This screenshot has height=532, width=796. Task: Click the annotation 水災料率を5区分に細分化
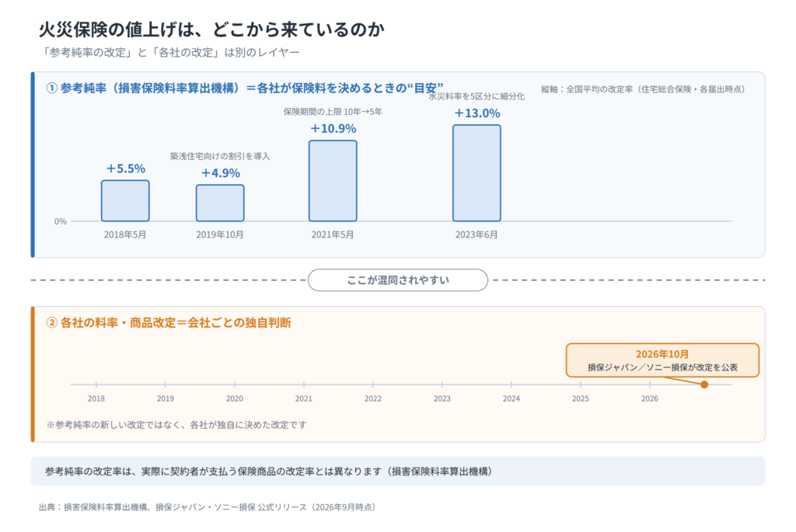pyautogui.click(x=477, y=96)
